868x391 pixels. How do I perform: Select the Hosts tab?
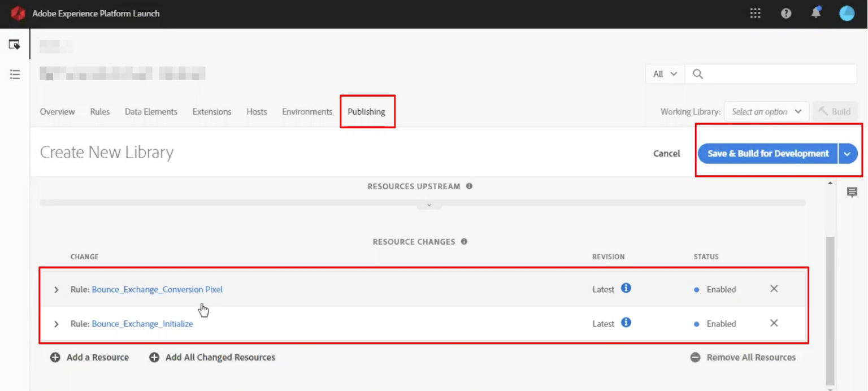[257, 112]
